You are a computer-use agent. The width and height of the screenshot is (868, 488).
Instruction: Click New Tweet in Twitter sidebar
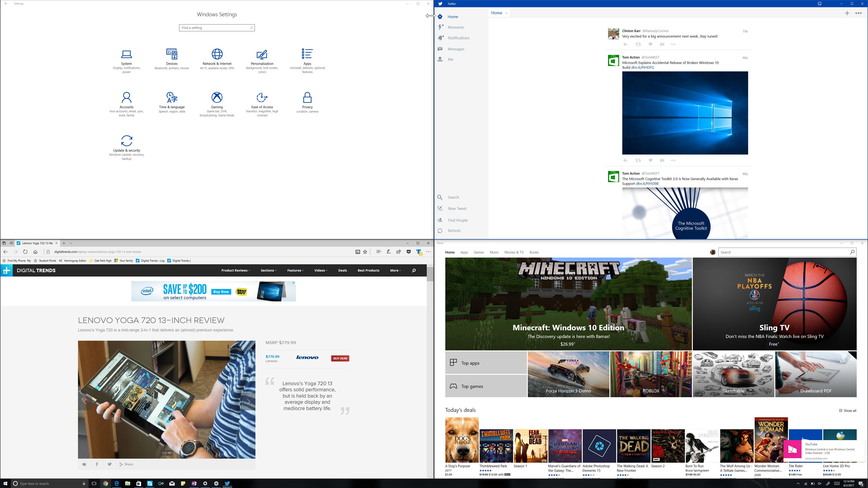[457, 209]
